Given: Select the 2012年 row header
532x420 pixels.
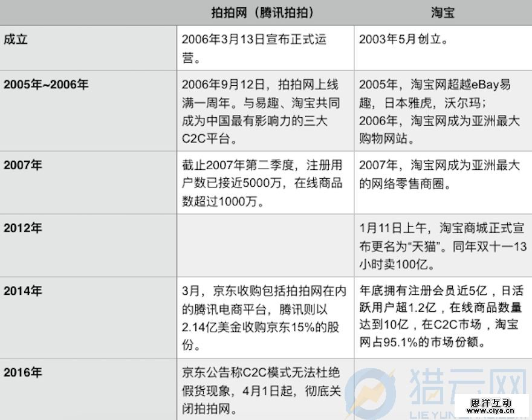Looking at the screenshot, I should tap(23, 228).
